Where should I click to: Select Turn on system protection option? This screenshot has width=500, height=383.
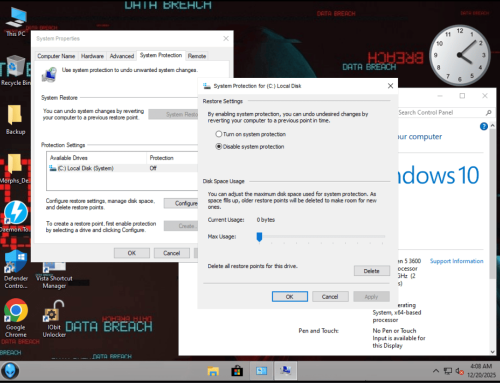point(251,134)
